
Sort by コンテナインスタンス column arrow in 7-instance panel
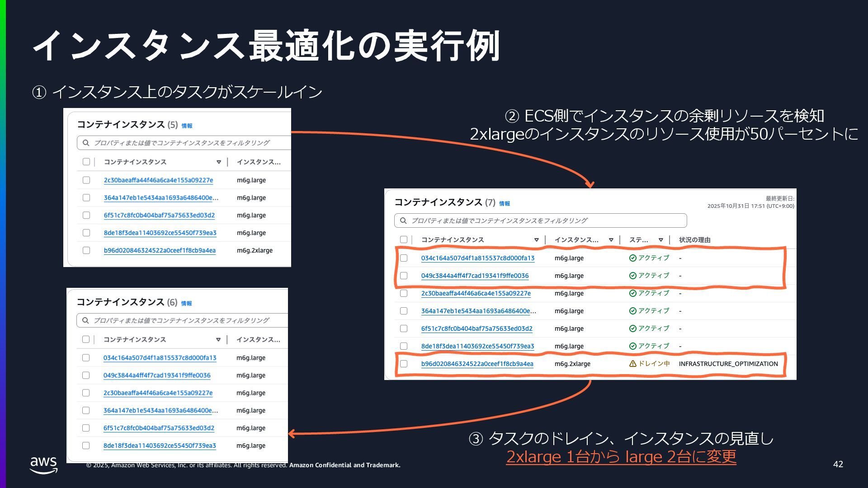coord(536,240)
